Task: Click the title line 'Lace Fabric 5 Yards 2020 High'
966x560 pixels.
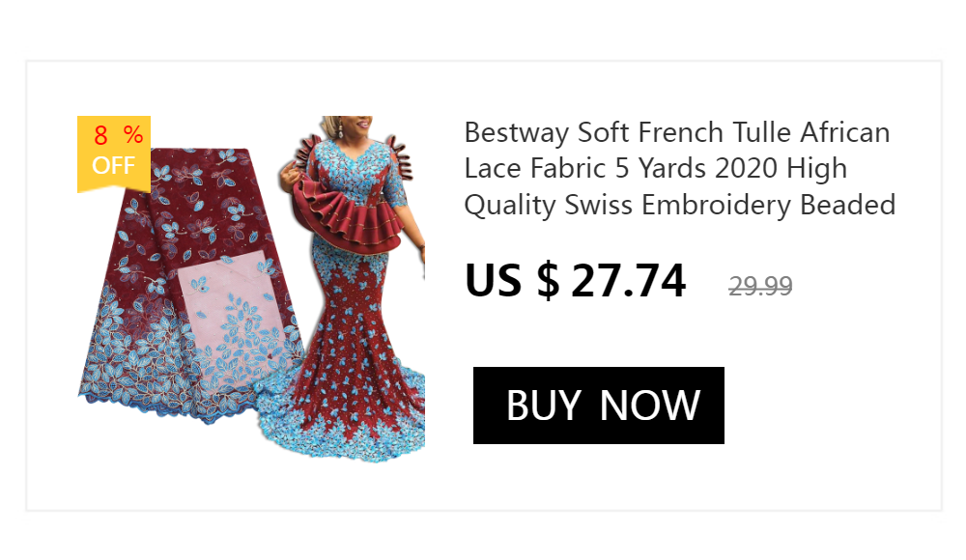Action: tap(656, 168)
